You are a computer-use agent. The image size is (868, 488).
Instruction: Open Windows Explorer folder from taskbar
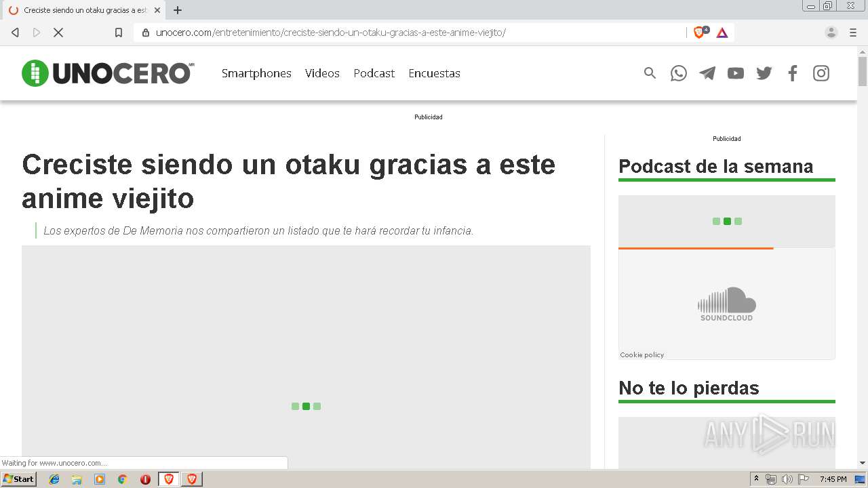point(77,479)
